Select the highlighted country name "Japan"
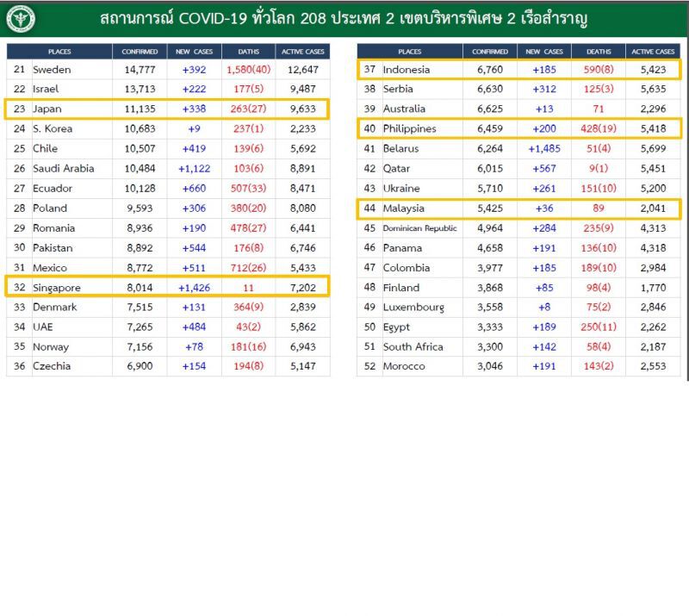Screen dimensions: 689x616 point(47,109)
